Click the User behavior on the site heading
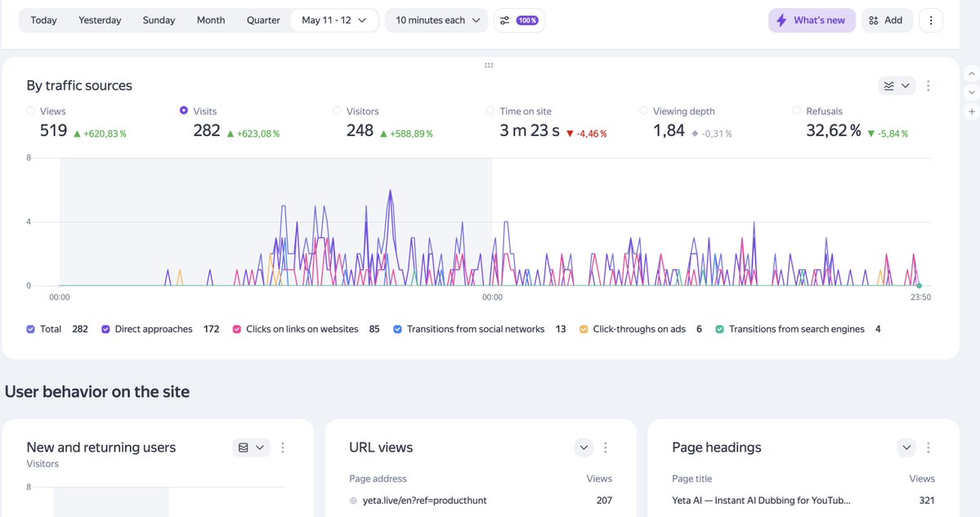Image resolution: width=980 pixels, height=517 pixels. [97, 392]
